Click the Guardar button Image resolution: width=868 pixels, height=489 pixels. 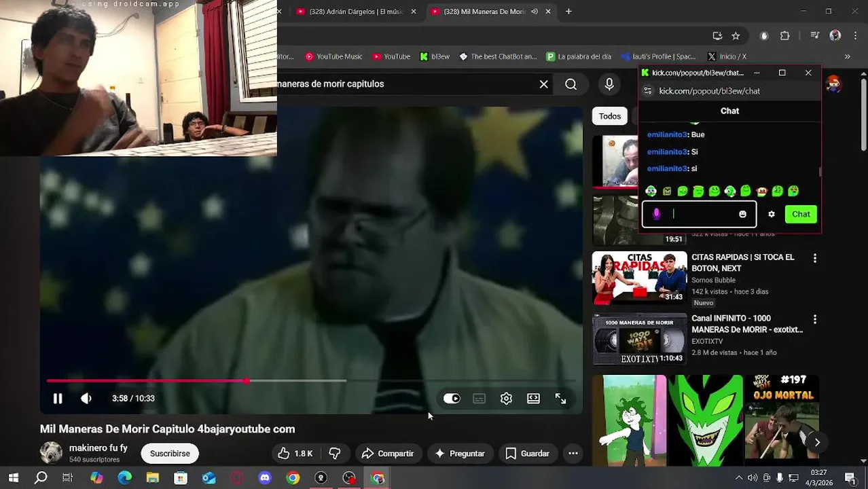(527, 454)
